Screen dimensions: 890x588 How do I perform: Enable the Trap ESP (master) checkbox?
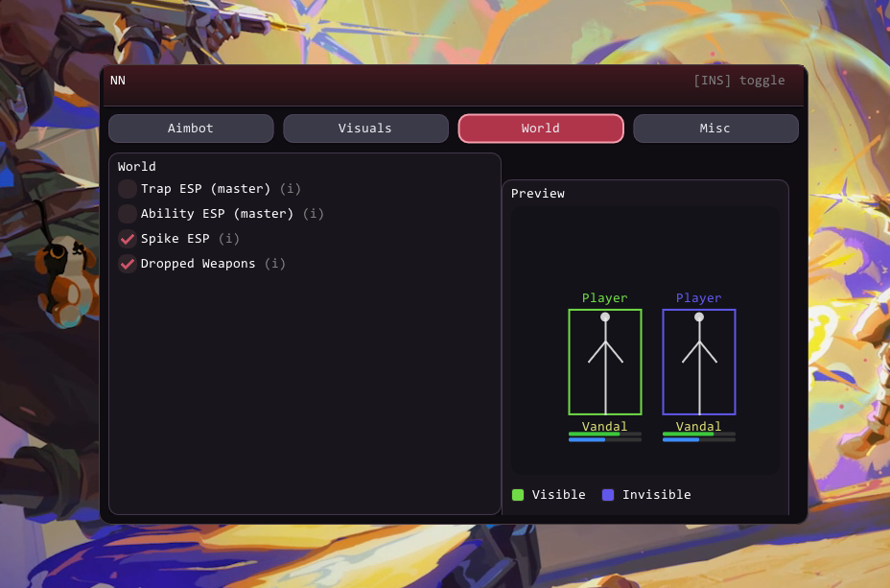click(128, 189)
